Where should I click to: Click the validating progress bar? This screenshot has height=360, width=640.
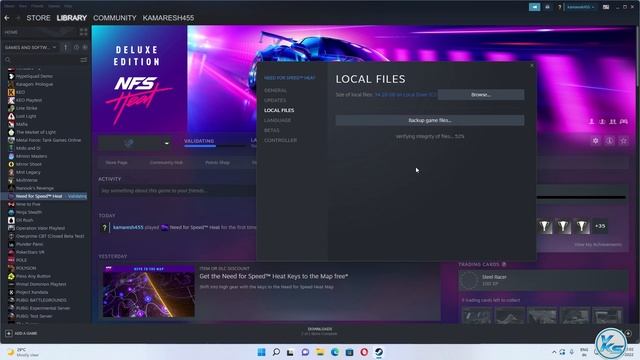click(215, 145)
